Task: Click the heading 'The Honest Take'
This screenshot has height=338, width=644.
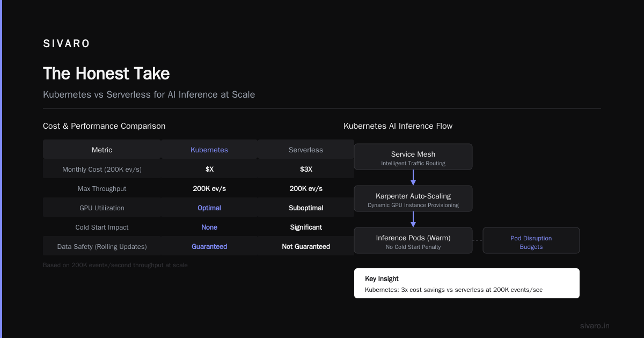Action: click(x=106, y=74)
